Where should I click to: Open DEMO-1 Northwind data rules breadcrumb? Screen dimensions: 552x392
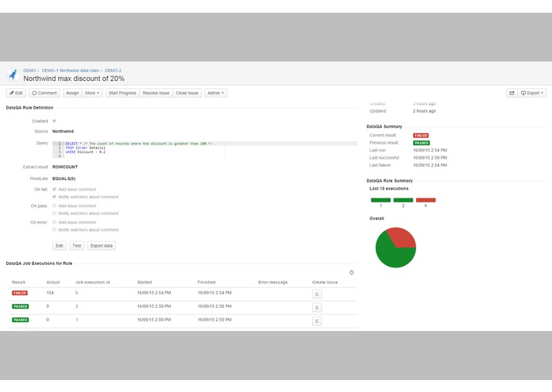[71, 71]
